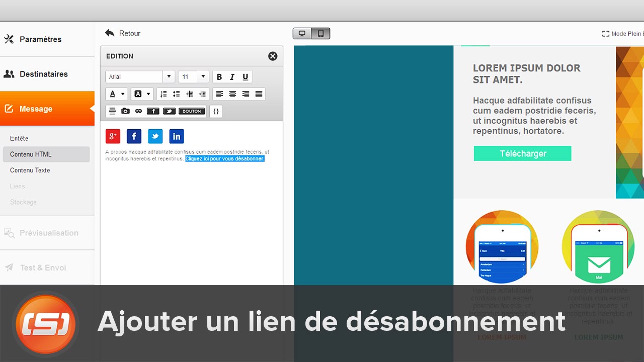Click the highlighted 'Cliquez ici pour vous désabonner' text
This screenshot has width=644, height=362.
pyautogui.click(x=225, y=159)
